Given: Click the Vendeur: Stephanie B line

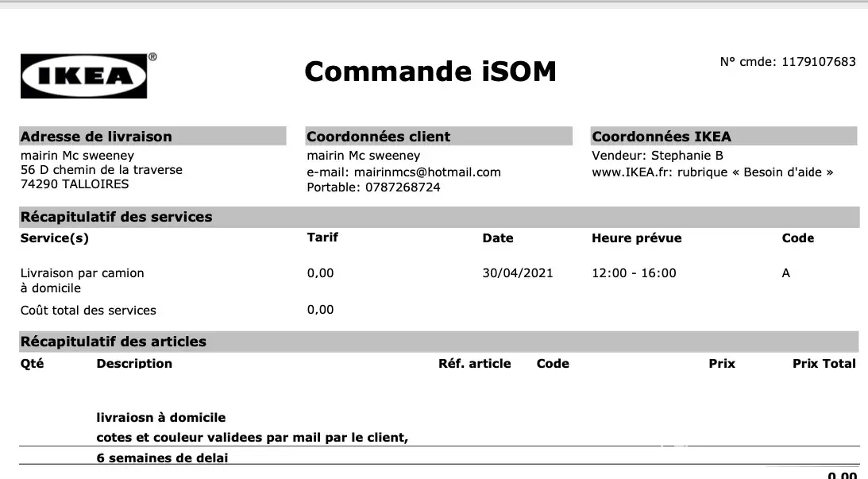Looking at the screenshot, I should (x=658, y=156).
